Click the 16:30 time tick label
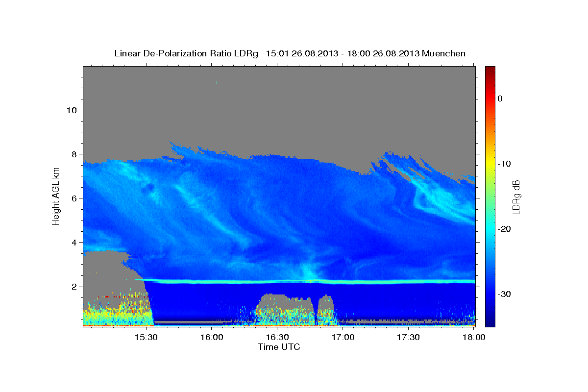588x392 pixels. pos(277,338)
